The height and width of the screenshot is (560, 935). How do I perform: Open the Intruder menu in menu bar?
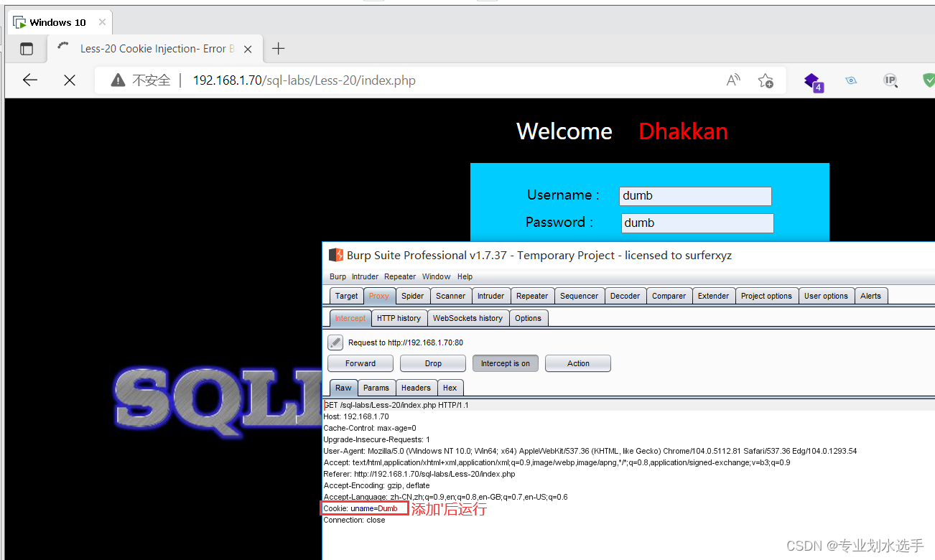(365, 276)
